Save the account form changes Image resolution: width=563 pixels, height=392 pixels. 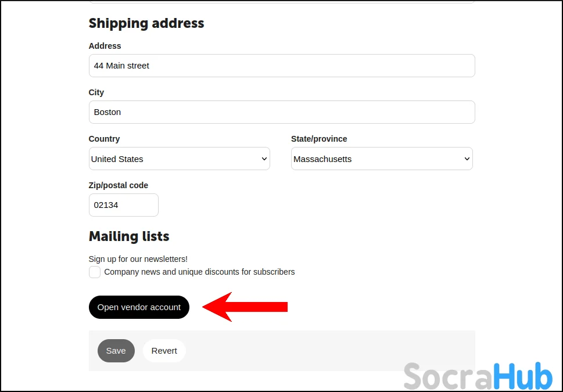[x=116, y=351]
